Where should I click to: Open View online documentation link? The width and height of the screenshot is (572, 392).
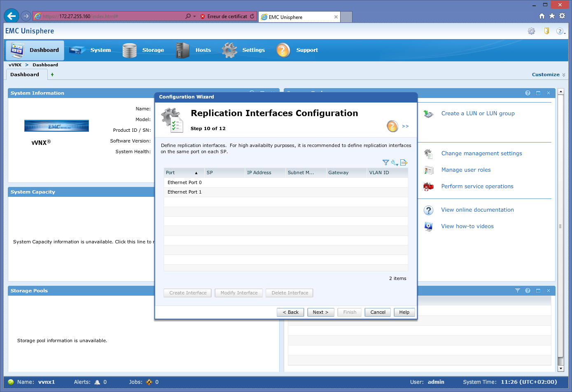(477, 210)
